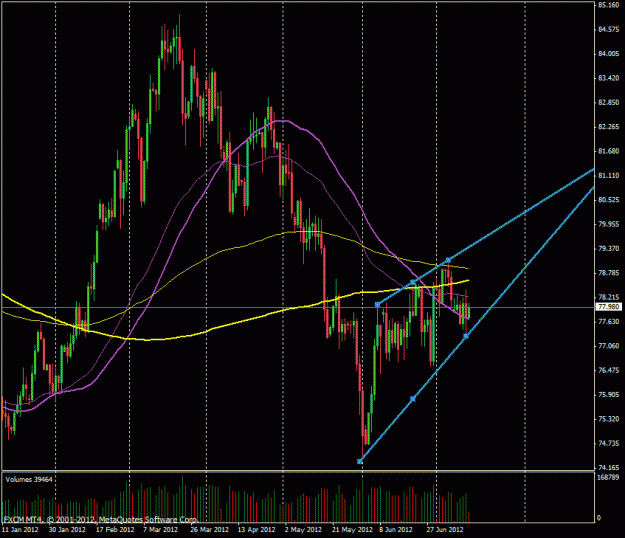The image size is (625, 538).
Task: Click the 77.630 price axis label
Action: click(609, 322)
